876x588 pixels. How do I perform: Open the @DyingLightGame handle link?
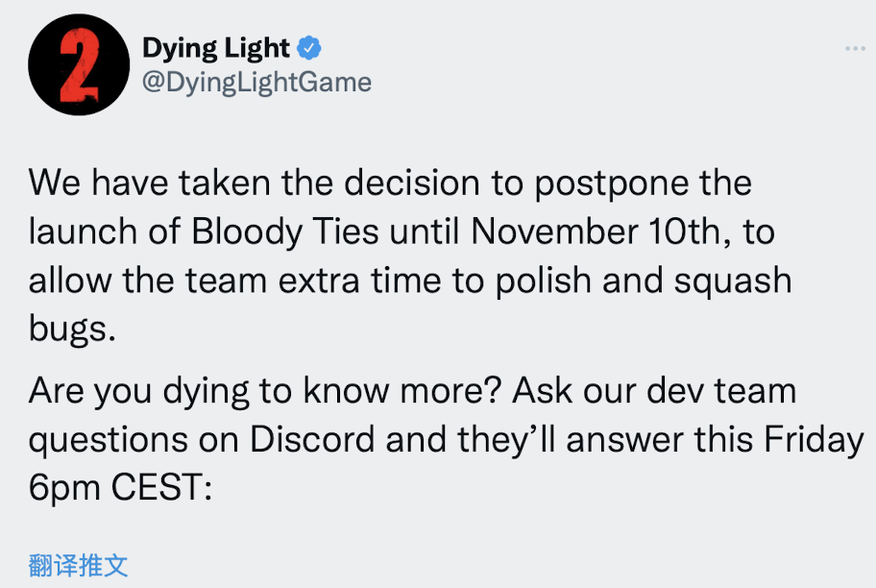(x=256, y=82)
